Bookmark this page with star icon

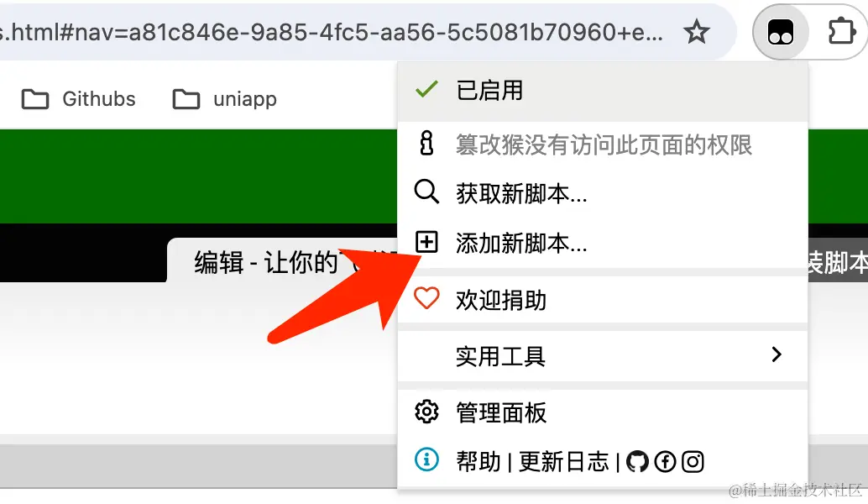click(x=697, y=32)
